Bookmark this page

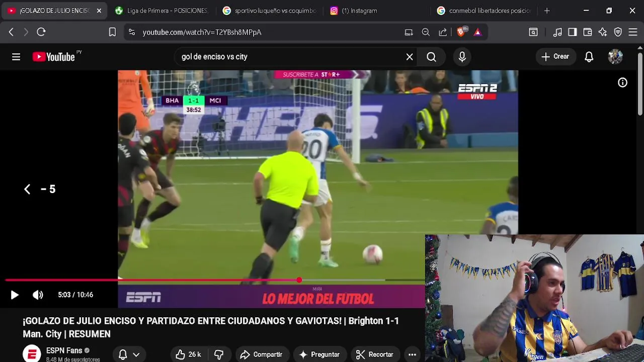click(x=112, y=32)
